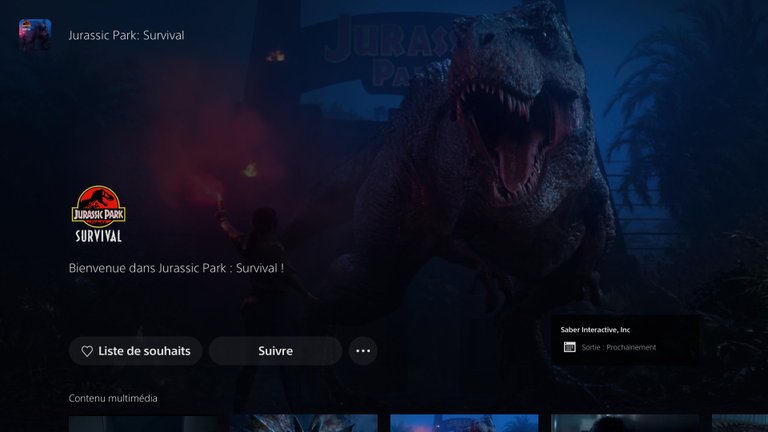
Task: Add game to Liste de souhaits
Action: click(136, 351)
